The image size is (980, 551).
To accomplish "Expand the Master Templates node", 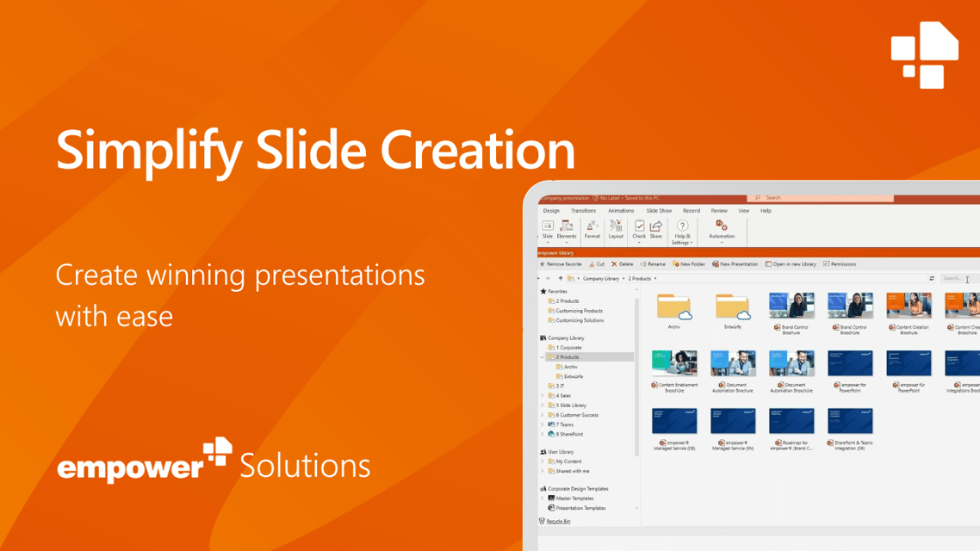I will (x=542, y=498).
